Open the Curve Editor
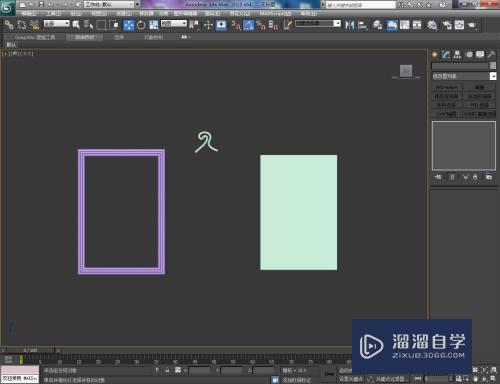500x384 pixels. (405, 25)
